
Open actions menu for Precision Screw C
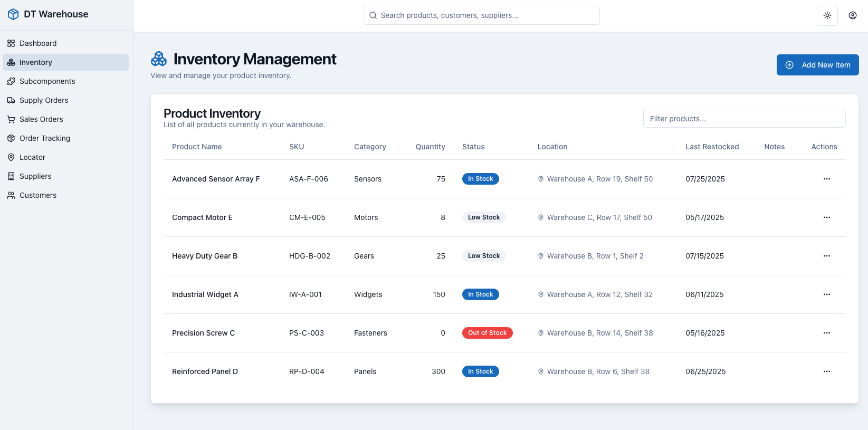(827, 333)
